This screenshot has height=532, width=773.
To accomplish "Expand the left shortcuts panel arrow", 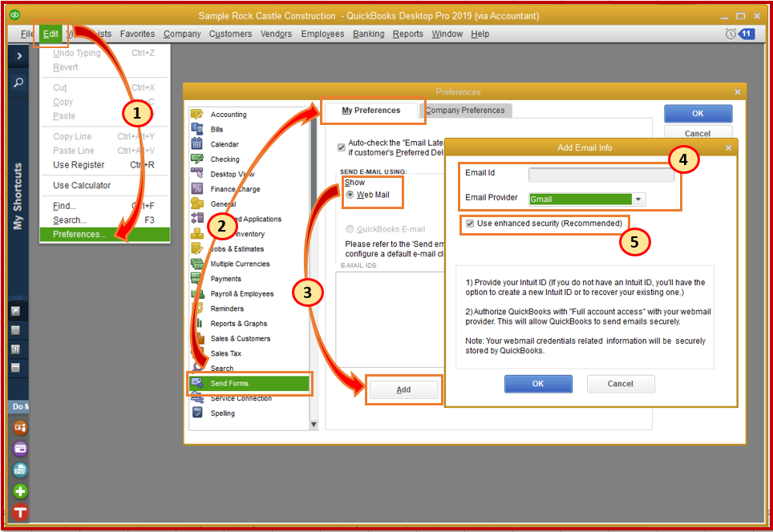I will pyautogui.click(x=19, y=56).
